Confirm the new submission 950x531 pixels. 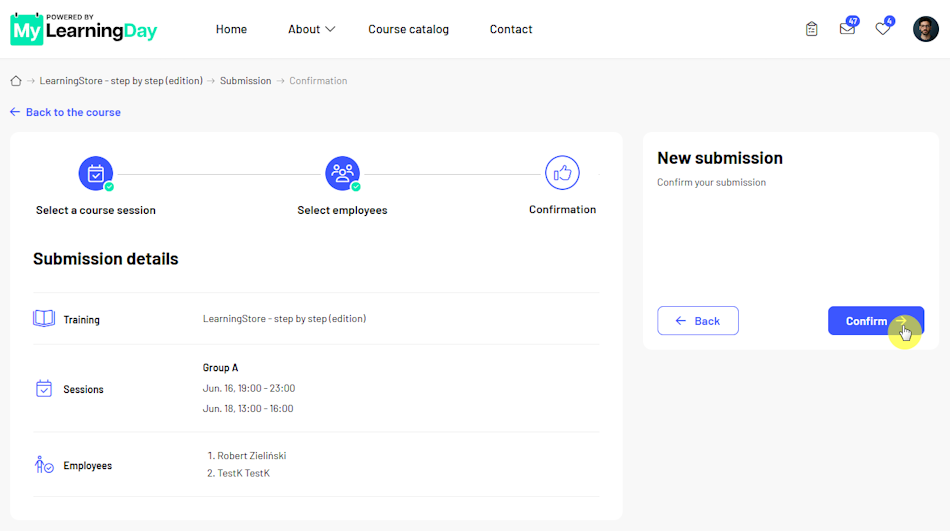coord(876,321)
